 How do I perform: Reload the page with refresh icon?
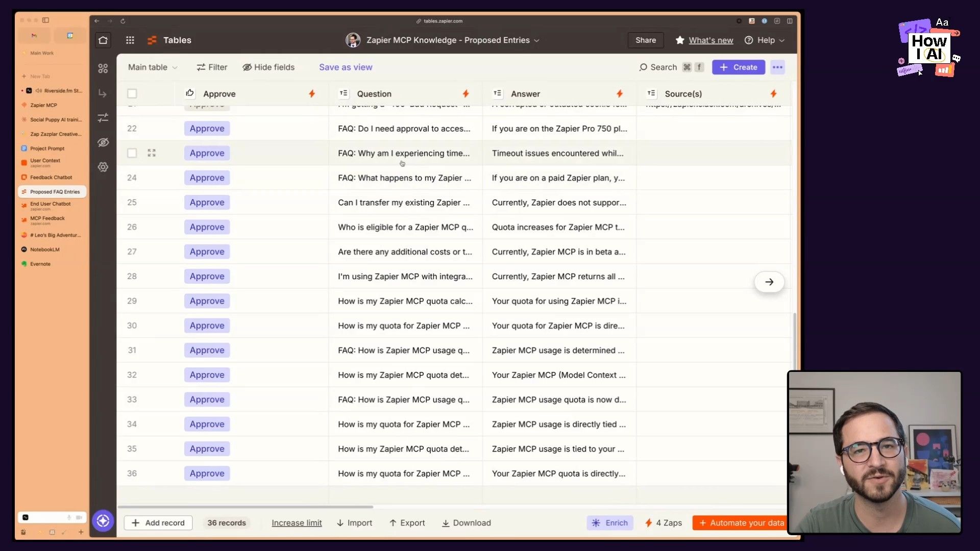123,21
